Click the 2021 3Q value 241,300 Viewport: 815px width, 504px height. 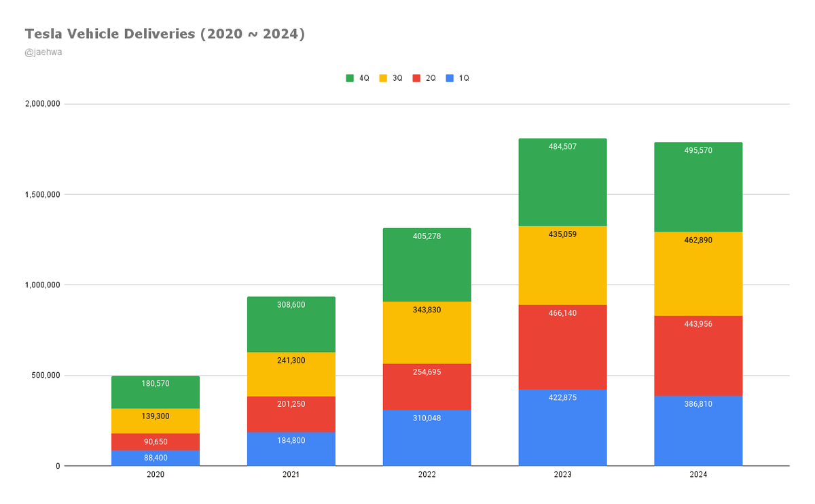(291, 361)
